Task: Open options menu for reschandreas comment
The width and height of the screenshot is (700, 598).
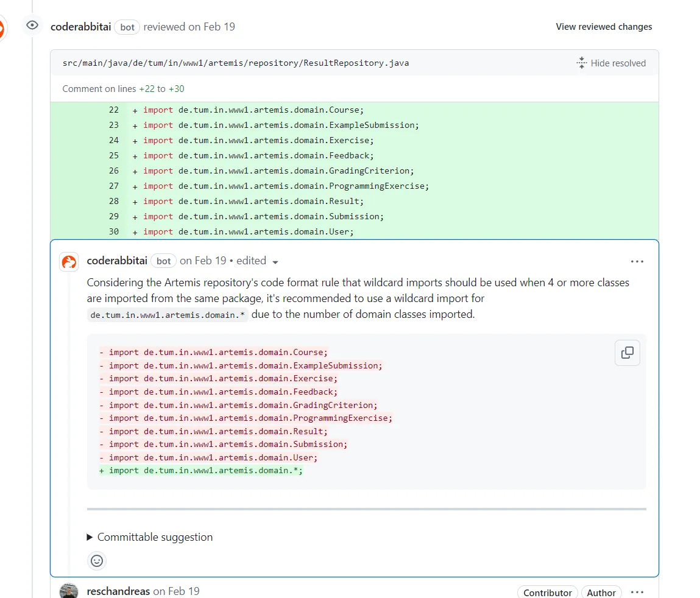Action: (637, 592)
